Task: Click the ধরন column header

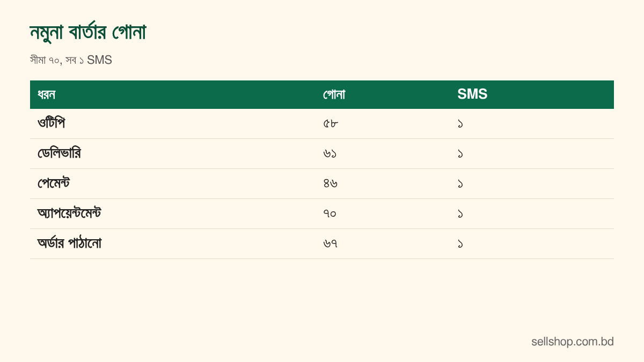Action: coord(46,94)
